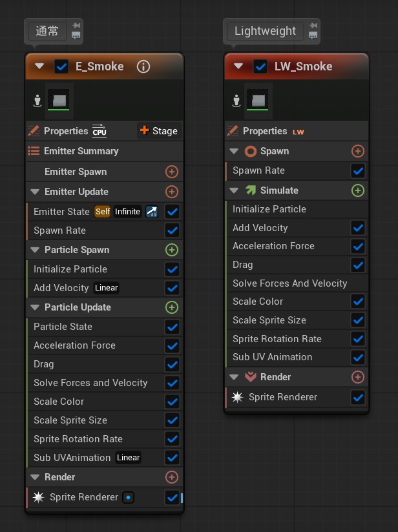Add module to Emitter Spawn section
The image size is (398, 532).
(172, 172)
